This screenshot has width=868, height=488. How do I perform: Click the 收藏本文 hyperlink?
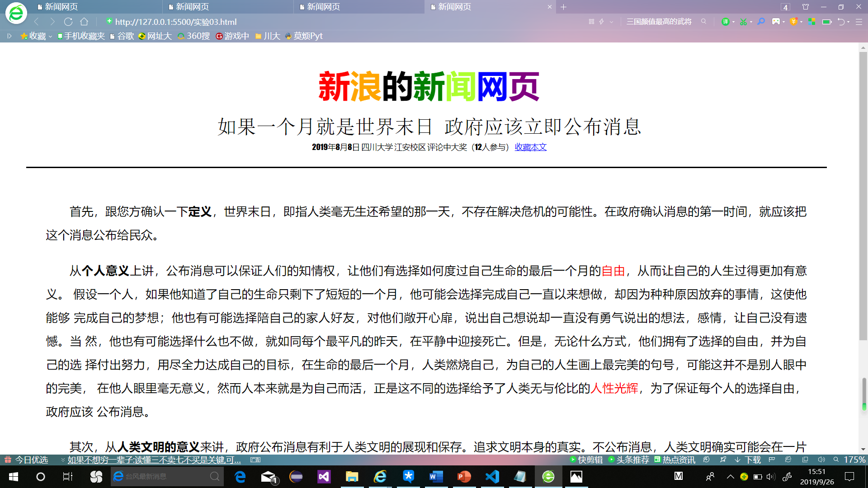(x=530, y=147)
